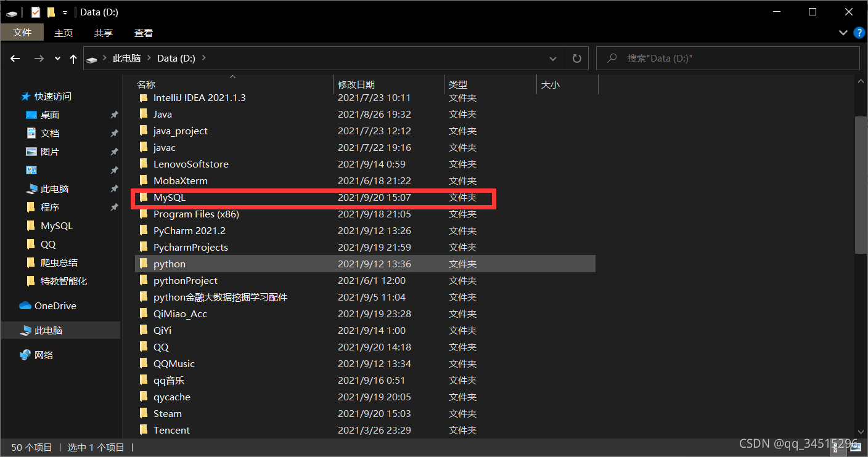Click the Java folder icon
Screen dimensions: 868x457
144,114
